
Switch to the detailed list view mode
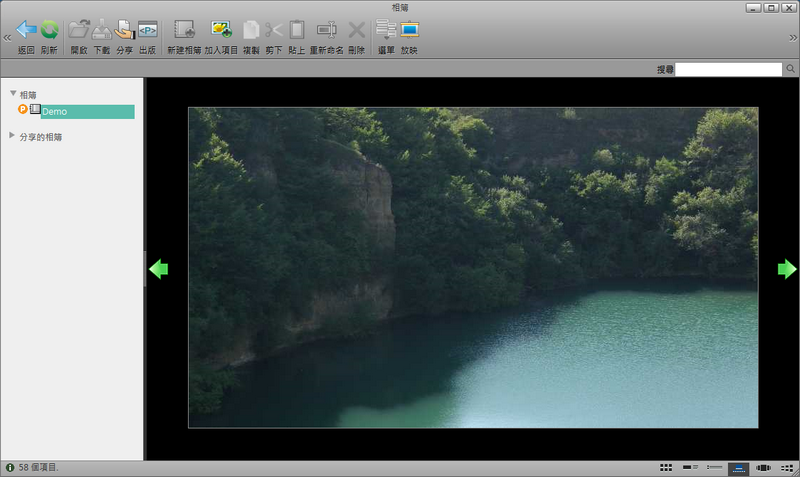coord(714,467)
